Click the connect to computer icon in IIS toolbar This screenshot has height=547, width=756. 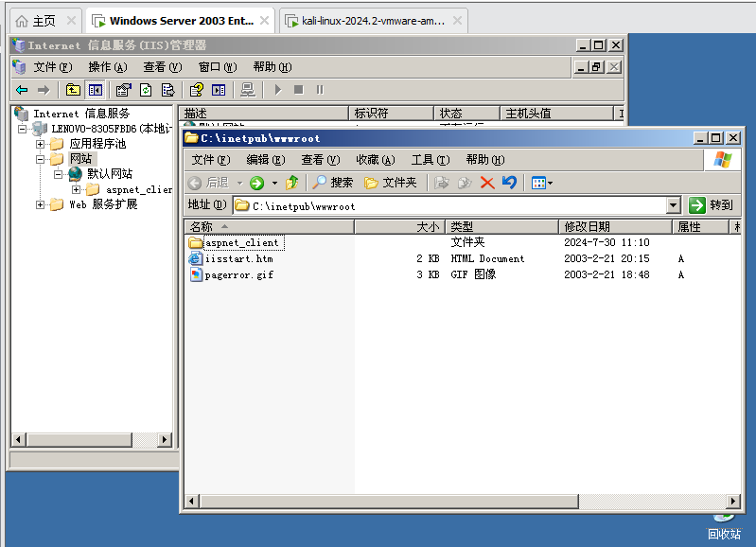248,90
